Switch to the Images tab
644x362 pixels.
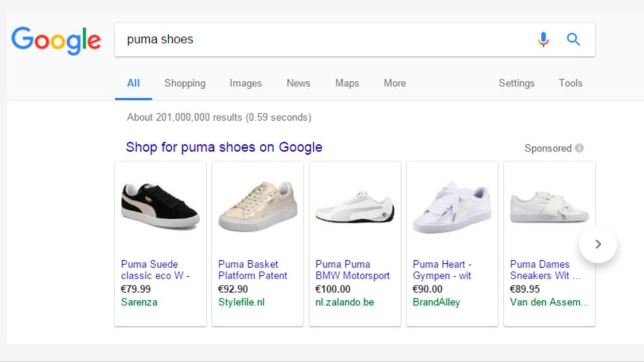click(x=245, y=83)
